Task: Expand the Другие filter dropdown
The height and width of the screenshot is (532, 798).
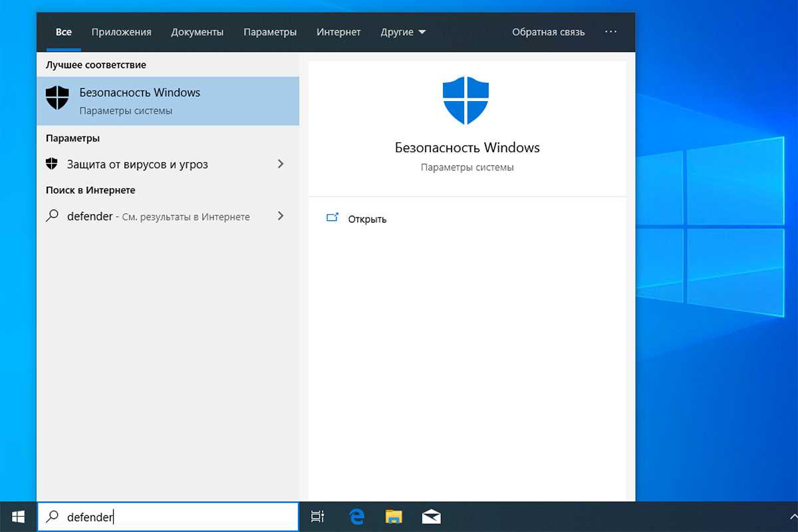Action: [x=403, y=32]
